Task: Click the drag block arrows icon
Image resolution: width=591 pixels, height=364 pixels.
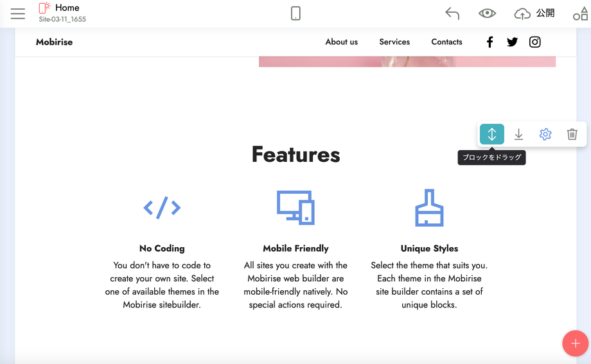Action: coord(492,134)
